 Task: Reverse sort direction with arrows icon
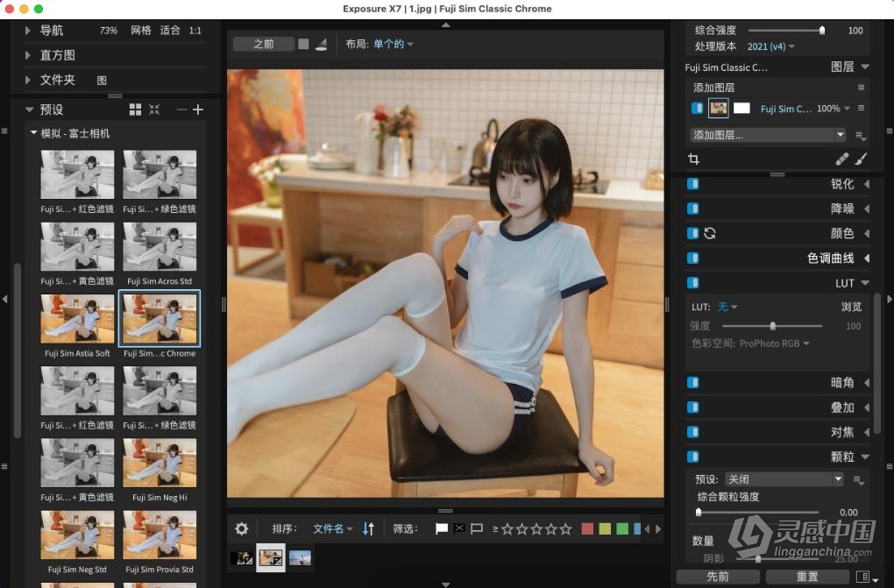pos(368,528)
